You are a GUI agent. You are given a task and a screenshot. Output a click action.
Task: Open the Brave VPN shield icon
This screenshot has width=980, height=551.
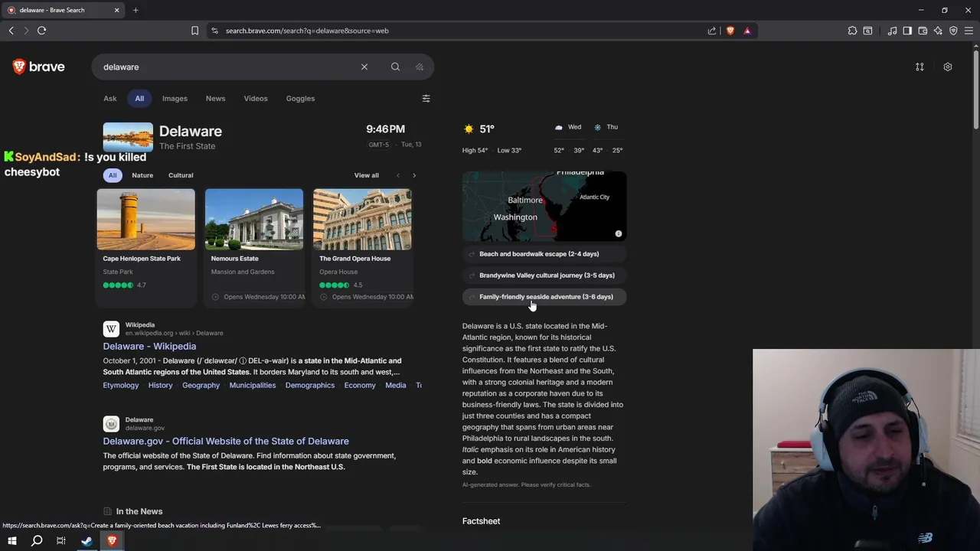[953, 31]
